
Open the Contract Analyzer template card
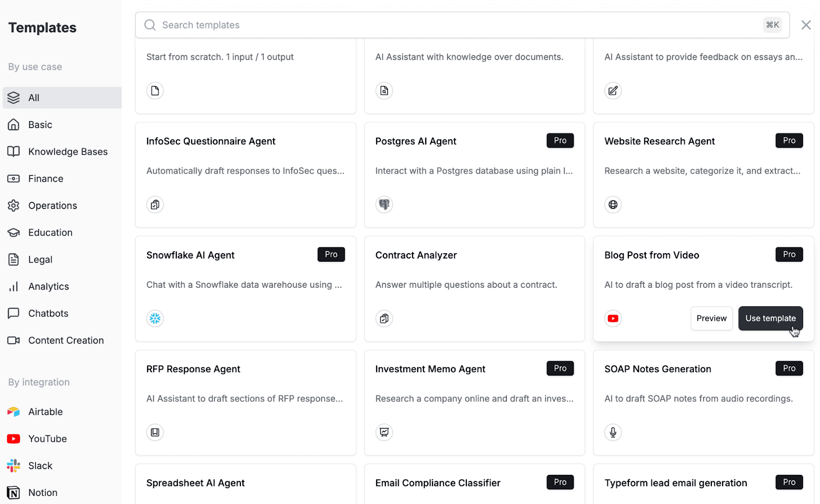tap(474, 289)
